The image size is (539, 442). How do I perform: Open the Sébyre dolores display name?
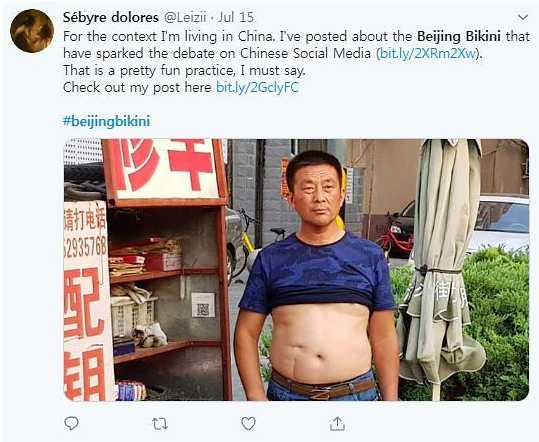[x=111, y=17]
